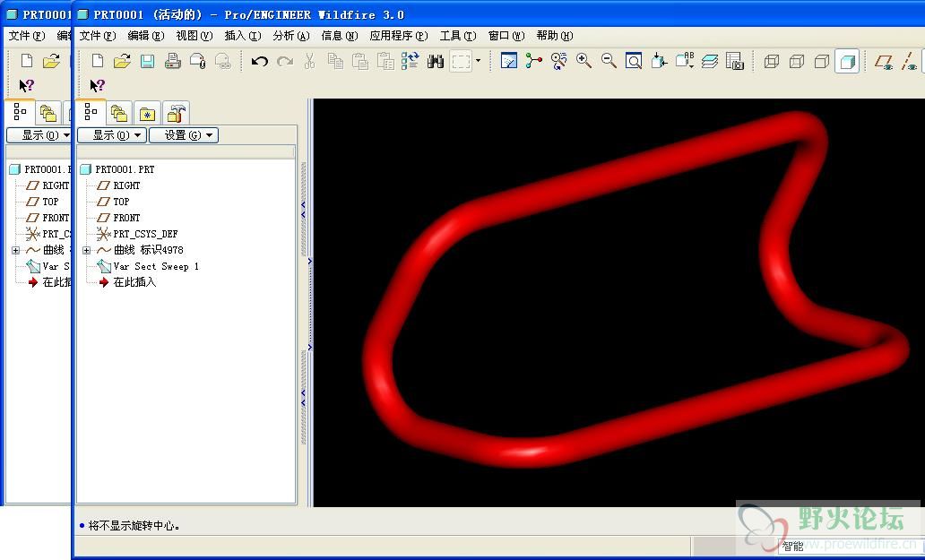Open the saved view list dropdown
925x560 pixels.
[x=684, y=61]
